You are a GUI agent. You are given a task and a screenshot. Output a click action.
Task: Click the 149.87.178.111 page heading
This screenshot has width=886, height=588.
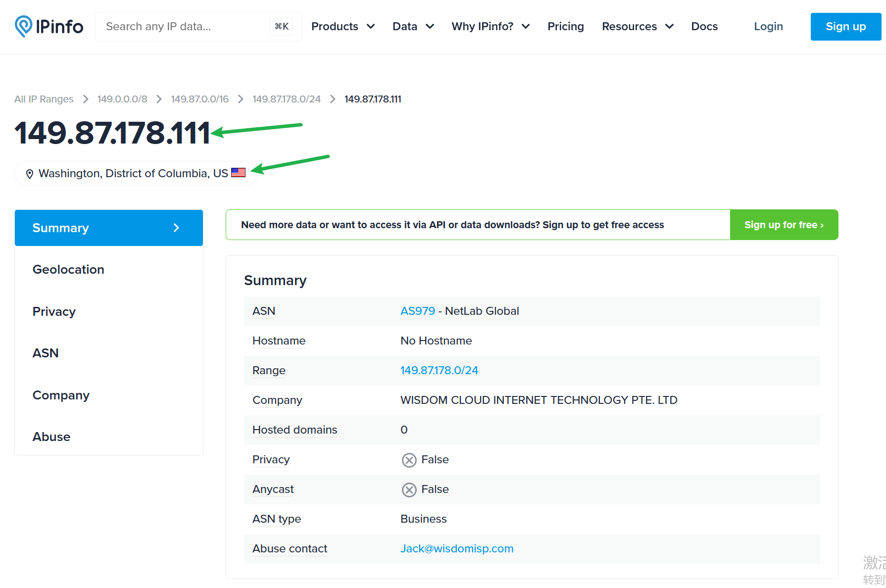coord(112,133)
